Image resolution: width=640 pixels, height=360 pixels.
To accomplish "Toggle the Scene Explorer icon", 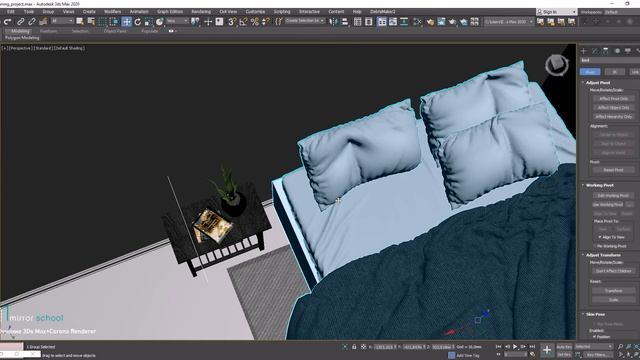I will [358, 22].
